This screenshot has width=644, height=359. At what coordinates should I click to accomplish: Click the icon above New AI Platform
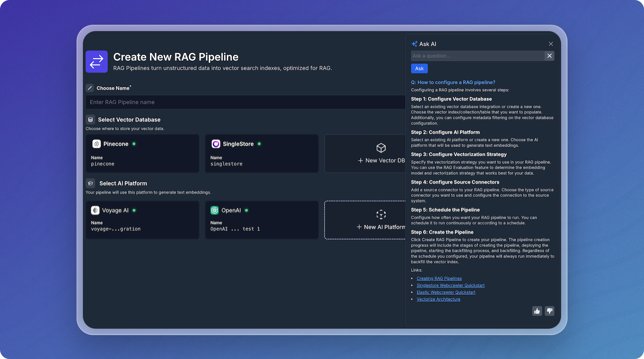click(x=381, y=215)
